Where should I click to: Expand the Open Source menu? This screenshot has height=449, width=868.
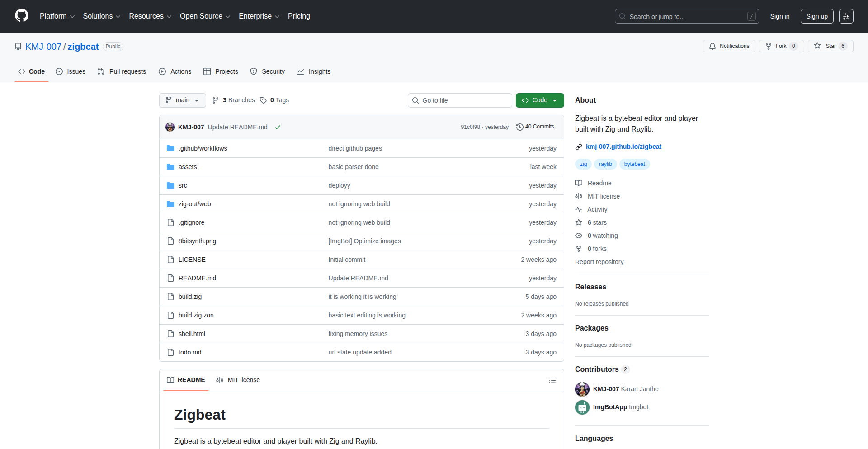205,16
